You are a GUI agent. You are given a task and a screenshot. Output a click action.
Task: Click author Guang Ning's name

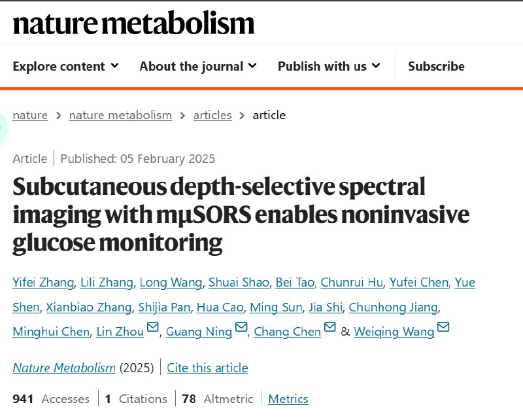(x=199, y=332)
